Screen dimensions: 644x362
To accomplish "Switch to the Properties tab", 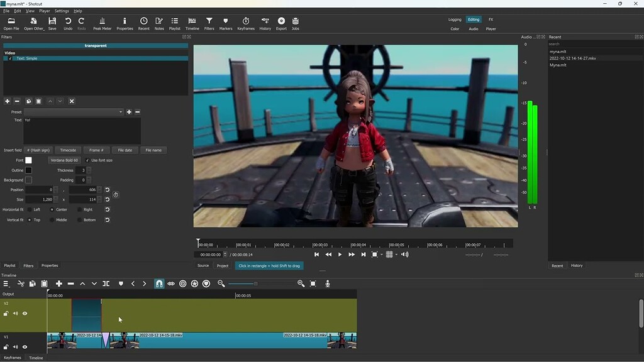I will [x=50, y=265].
